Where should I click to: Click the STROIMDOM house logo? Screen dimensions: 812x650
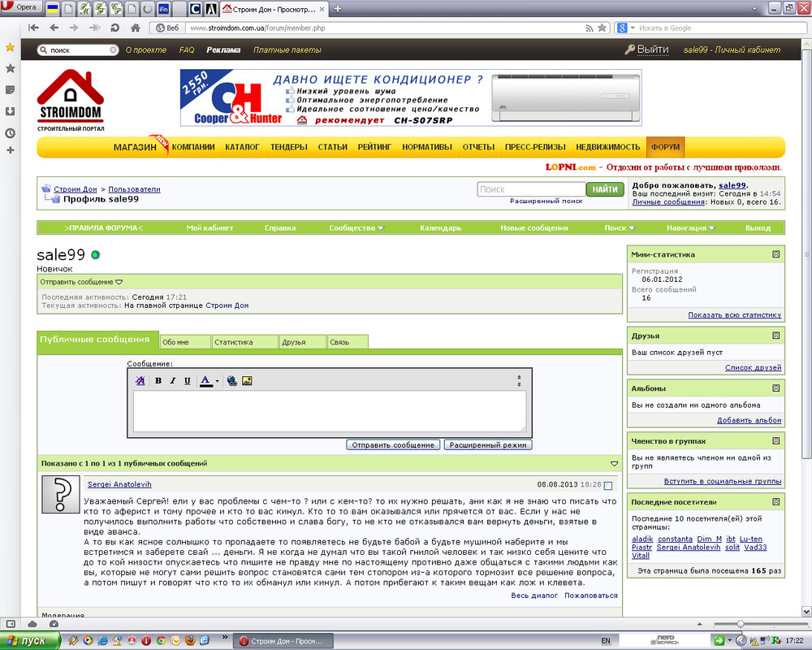pos(71,100)
